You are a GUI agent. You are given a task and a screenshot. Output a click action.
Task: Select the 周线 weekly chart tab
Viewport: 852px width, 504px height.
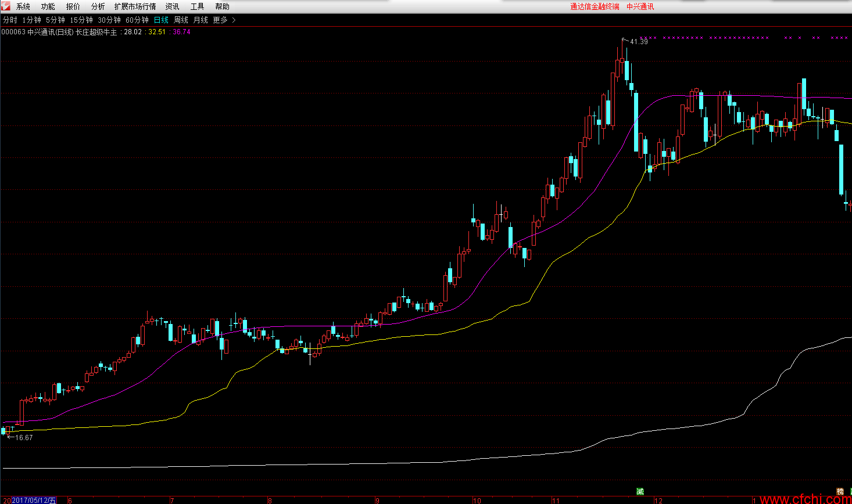click(x=181, y=20)
